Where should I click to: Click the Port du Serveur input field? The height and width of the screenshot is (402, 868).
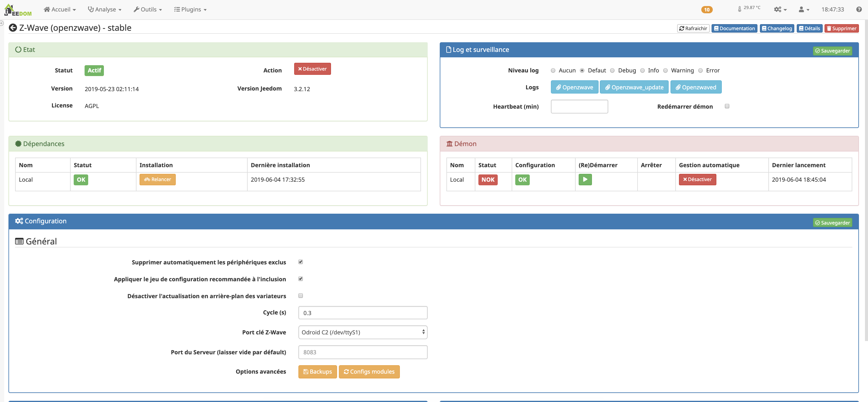362,352
